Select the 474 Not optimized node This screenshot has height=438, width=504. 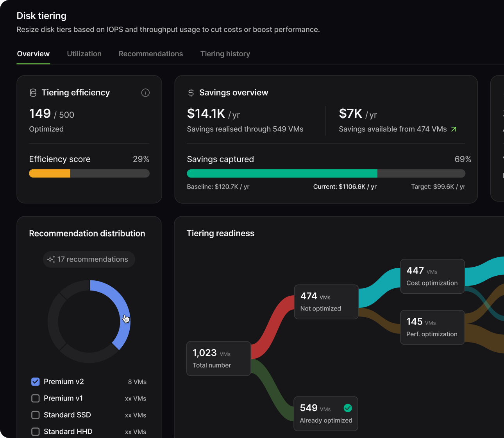pos(326,302)
